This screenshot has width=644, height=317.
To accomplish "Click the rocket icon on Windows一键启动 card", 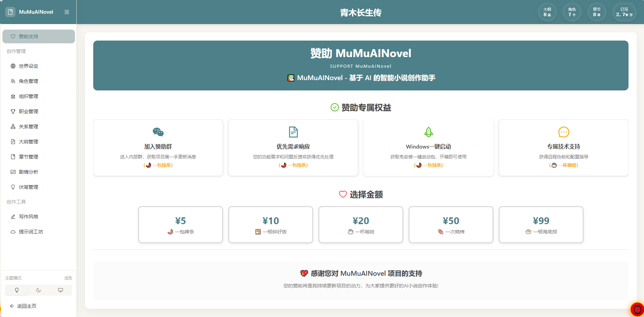I will [428, 132].
